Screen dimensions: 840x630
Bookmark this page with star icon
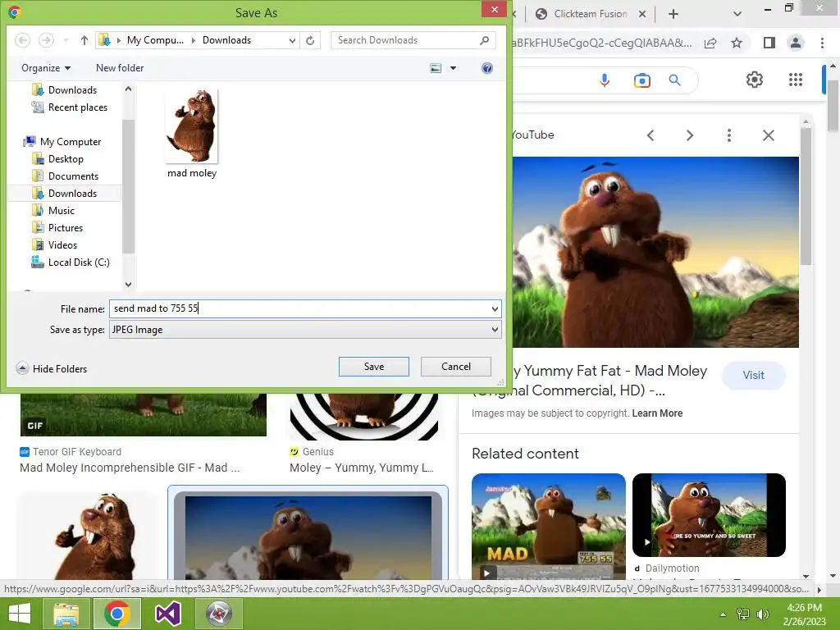[x=737, y=43]
